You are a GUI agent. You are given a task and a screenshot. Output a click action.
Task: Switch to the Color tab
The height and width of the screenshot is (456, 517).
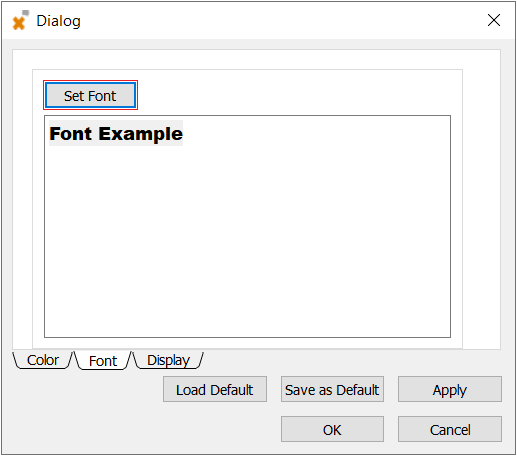(43, 360)
